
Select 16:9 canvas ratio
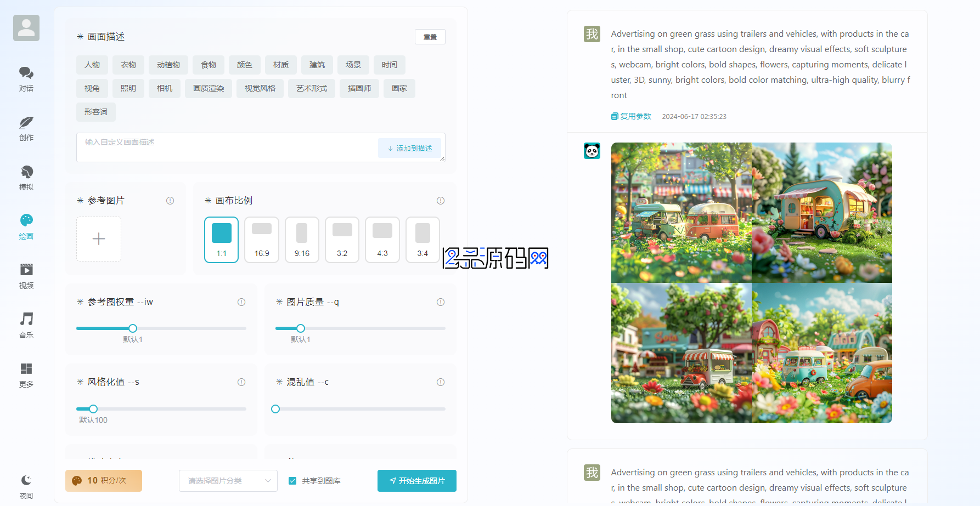click(262, 240)
